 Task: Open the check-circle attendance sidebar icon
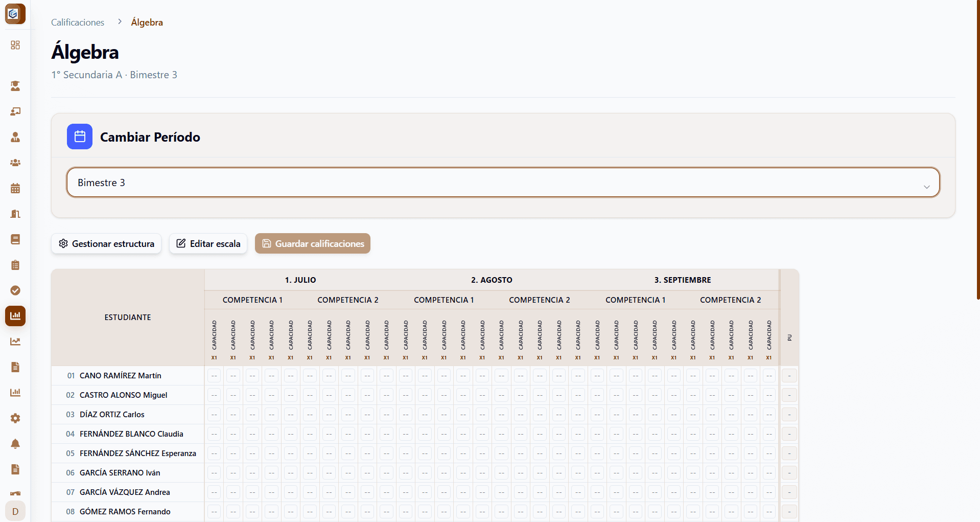coord(15,290)
